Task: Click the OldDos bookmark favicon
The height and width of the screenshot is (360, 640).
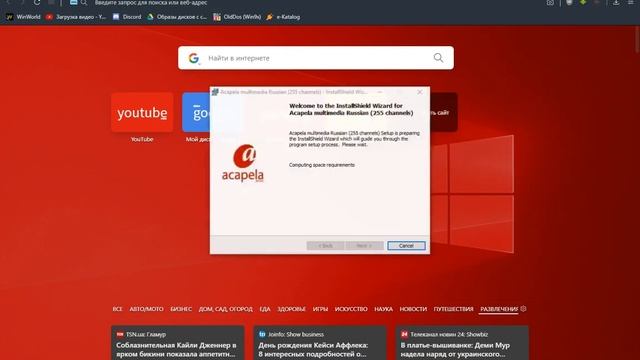Action: (x=217, y=17)
